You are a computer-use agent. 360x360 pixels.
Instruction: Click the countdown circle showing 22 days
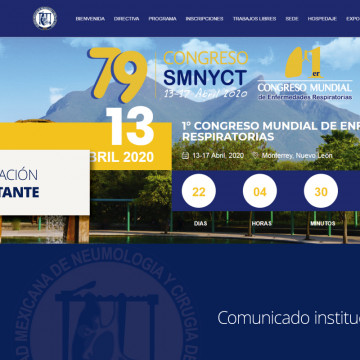tap(199, 191)
